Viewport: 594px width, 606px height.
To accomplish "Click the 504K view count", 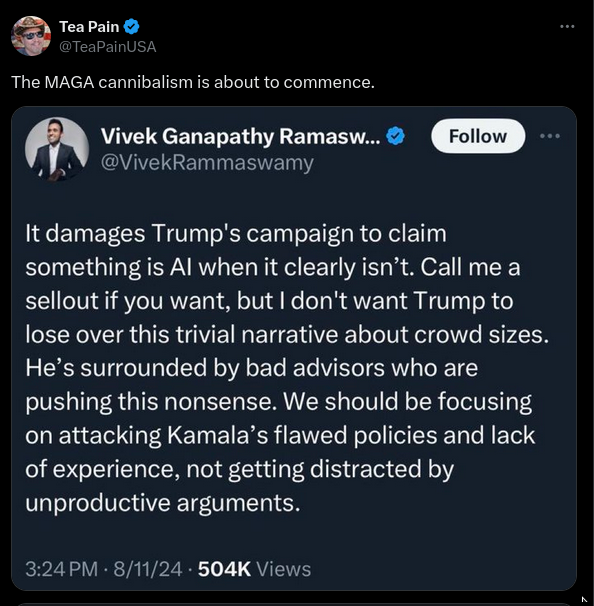I will point(224,569).
